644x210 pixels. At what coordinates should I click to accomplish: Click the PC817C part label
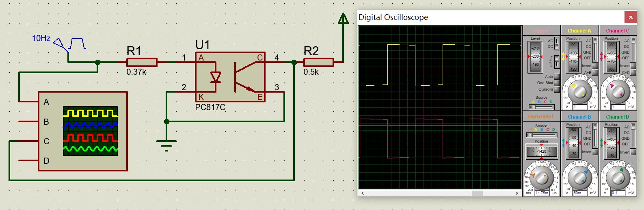point(210,107)
